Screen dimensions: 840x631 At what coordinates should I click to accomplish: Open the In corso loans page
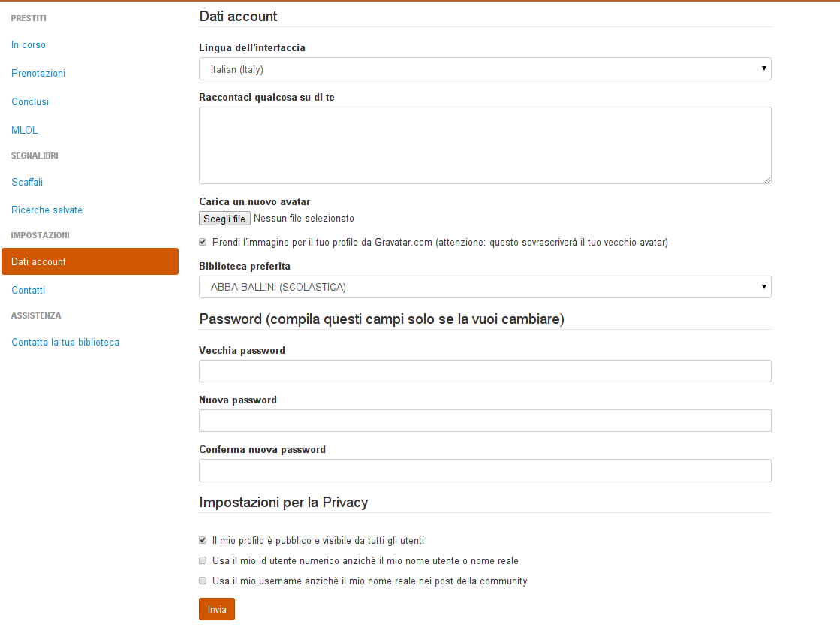[x=29, y=45]
